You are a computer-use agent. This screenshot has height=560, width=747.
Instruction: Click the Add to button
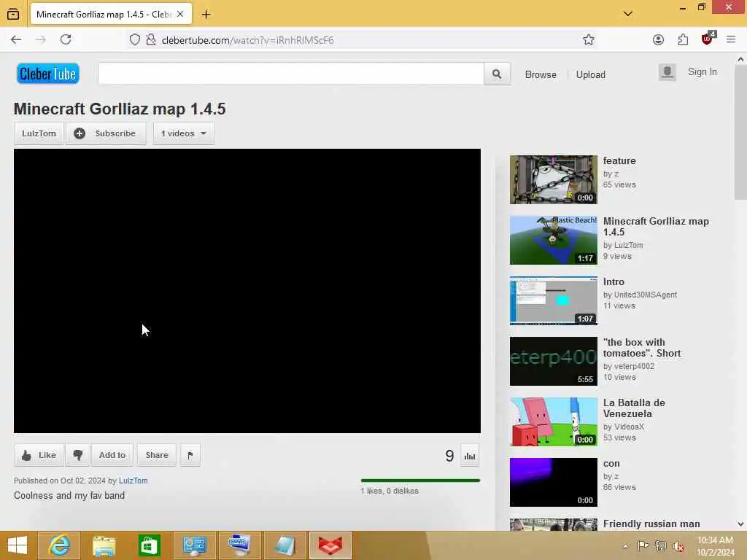(112, 455)
